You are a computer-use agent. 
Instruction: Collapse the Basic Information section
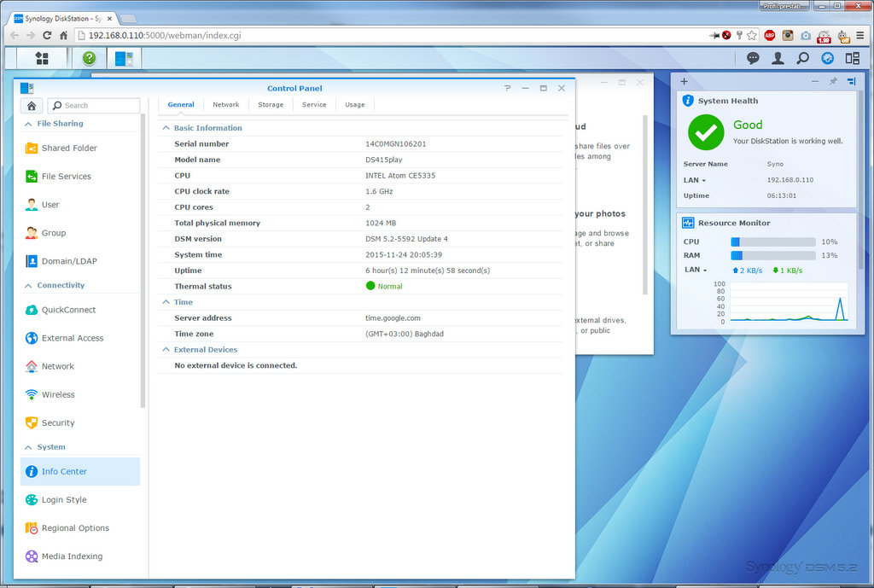click(166, 128)
